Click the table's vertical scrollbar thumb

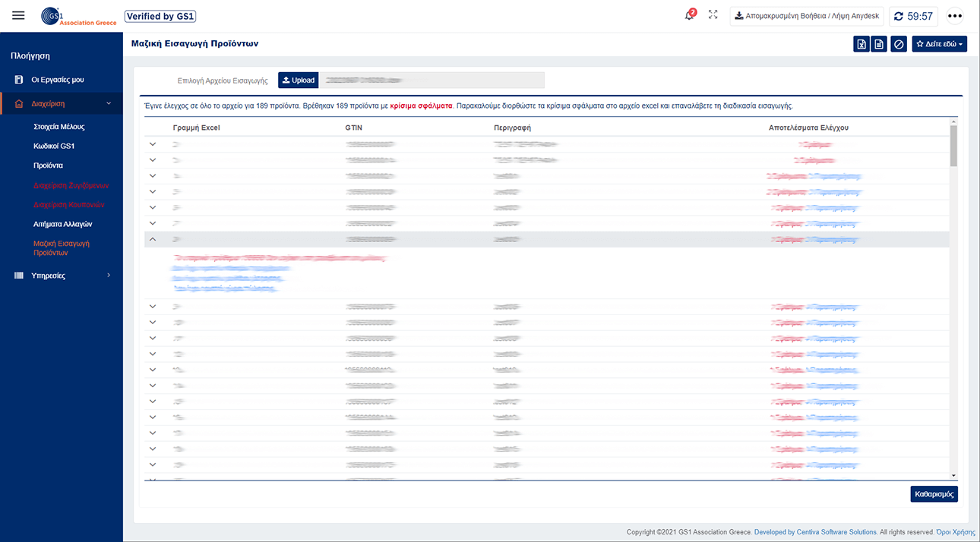click(x=953, y=146)
